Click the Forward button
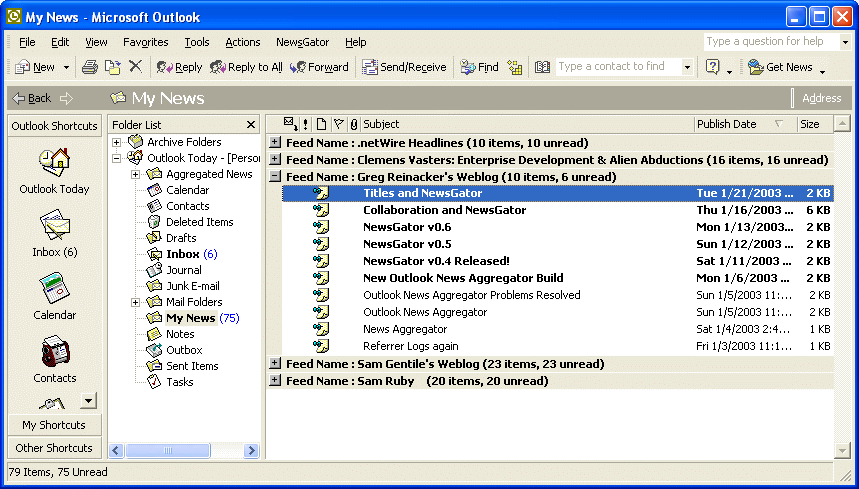859x489 pixels. pyautogui.click(x=319, y=67)
